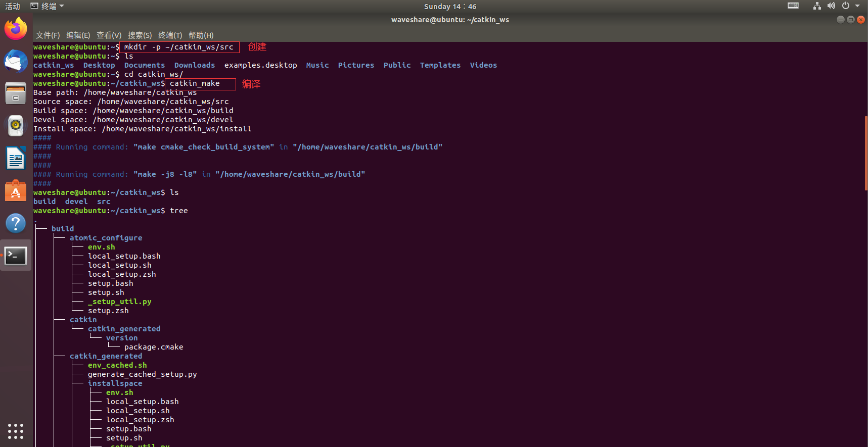Viewport: 868px width, 447px height.
Task: Click 'setup.zsh' under atomic_configure
Action: [x=108, y=311]
